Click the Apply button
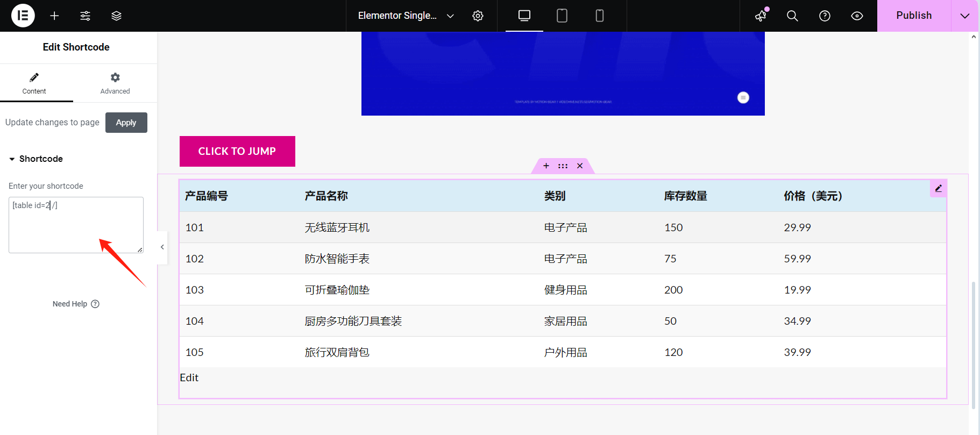The height and width of the screenshot is (435, 980). coord(126,123)
